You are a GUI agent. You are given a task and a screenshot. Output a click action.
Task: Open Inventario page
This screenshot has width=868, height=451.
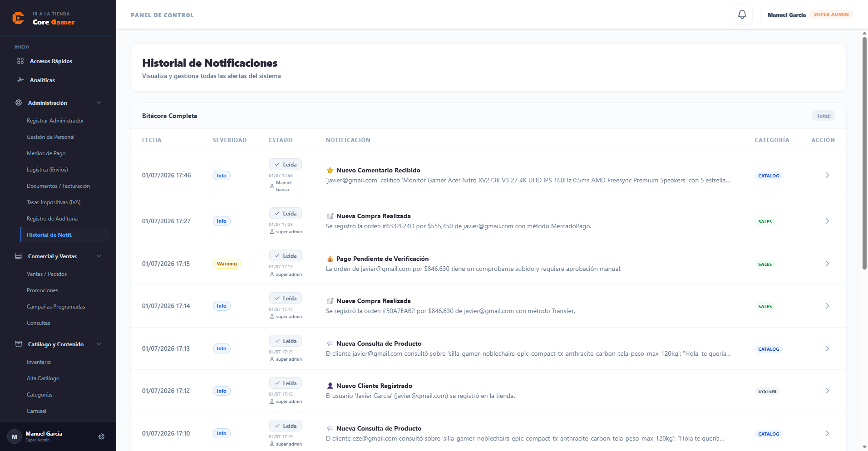(x=39, y=362)
